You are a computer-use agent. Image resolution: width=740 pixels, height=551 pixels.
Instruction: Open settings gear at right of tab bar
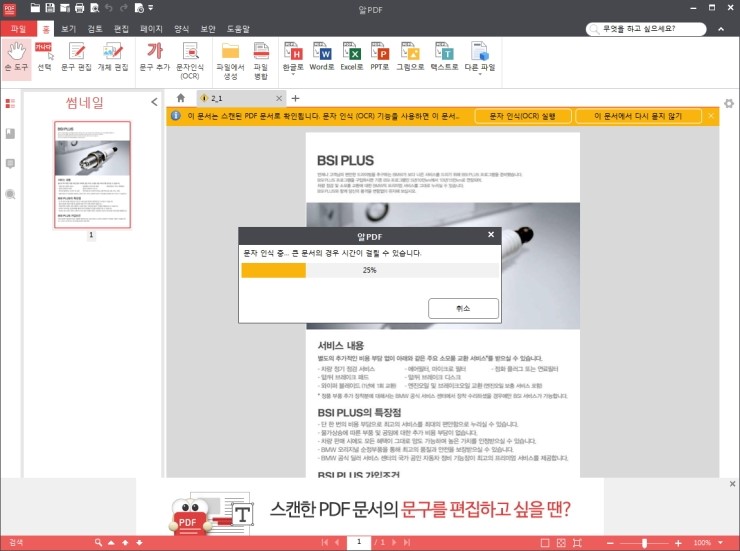click(729, 103)
